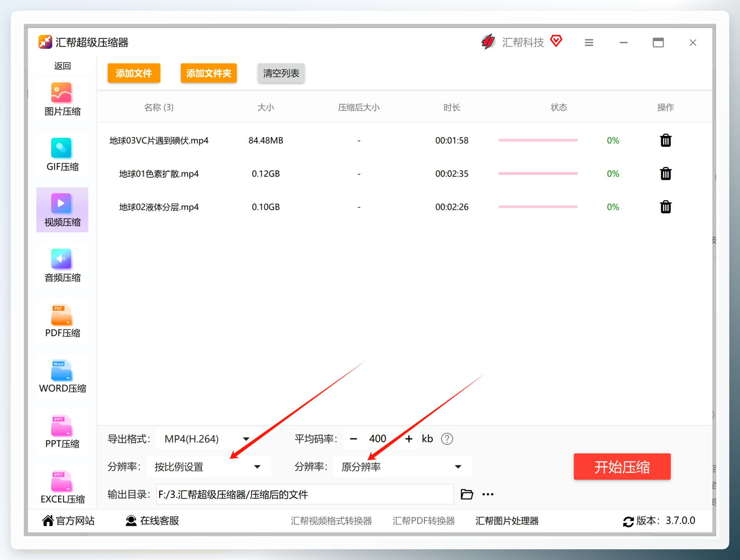
Task: Expand the 按比例设置 resolution mode dropdown
Action: (208, 467)
